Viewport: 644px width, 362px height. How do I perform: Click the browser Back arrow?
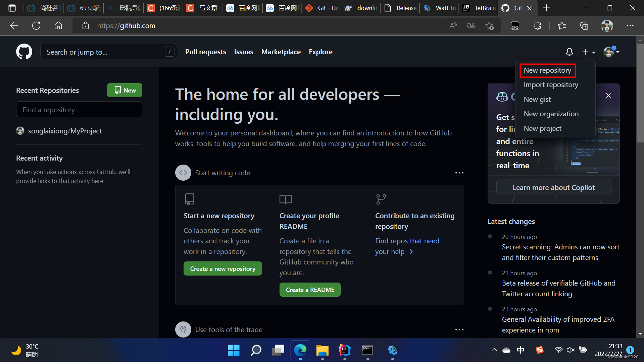coord(14,26)
